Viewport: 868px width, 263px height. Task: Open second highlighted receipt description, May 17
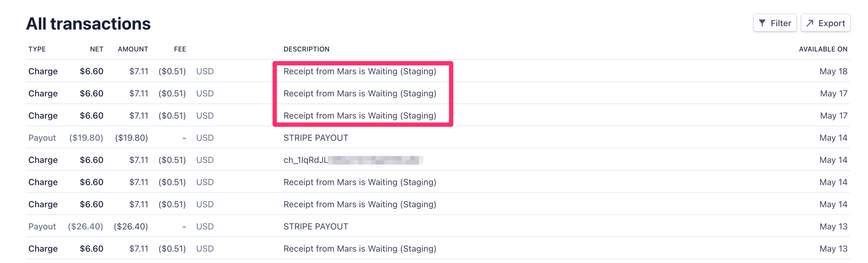pos(360,93)
